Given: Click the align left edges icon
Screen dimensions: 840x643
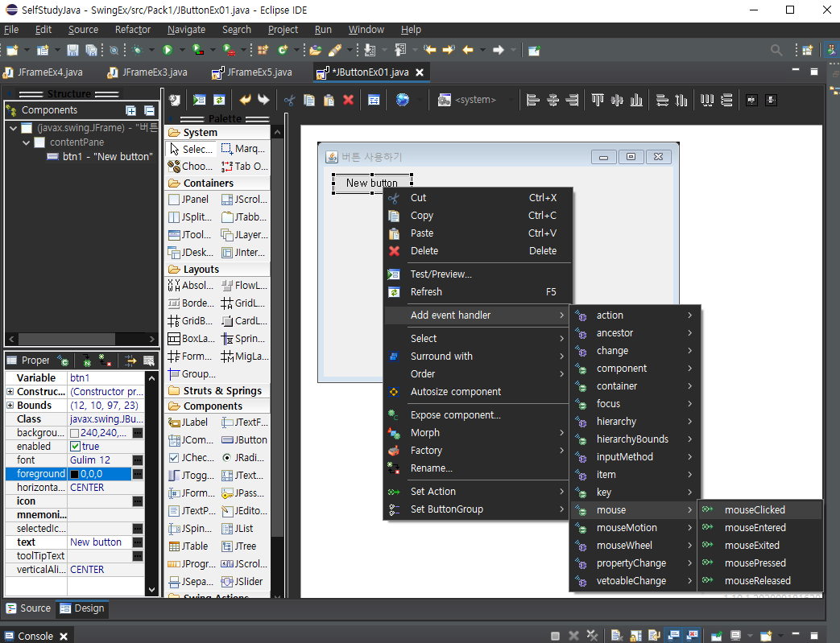Looking at the screenshot, I should click(x=532, y=100).
